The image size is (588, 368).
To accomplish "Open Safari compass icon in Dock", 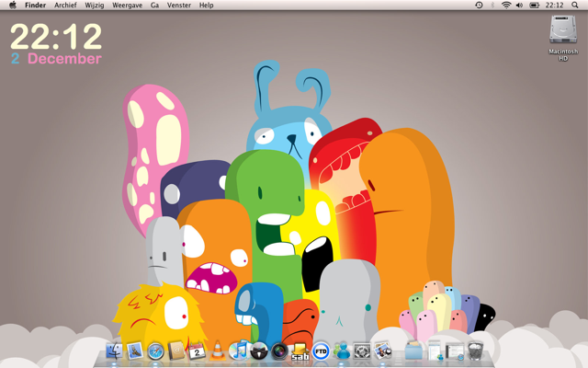I will [x=155, y=351].
